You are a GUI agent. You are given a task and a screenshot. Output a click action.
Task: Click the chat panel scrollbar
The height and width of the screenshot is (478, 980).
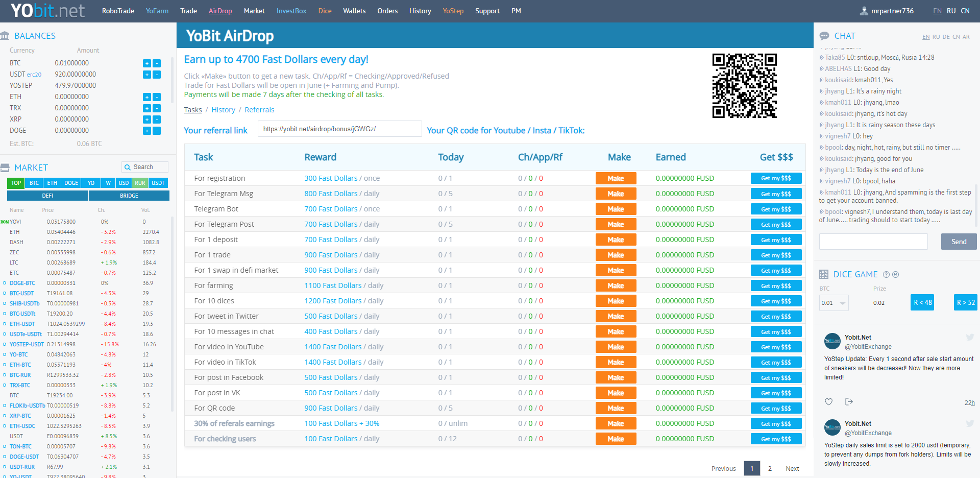pyautogui.click(x=975, y=204)
